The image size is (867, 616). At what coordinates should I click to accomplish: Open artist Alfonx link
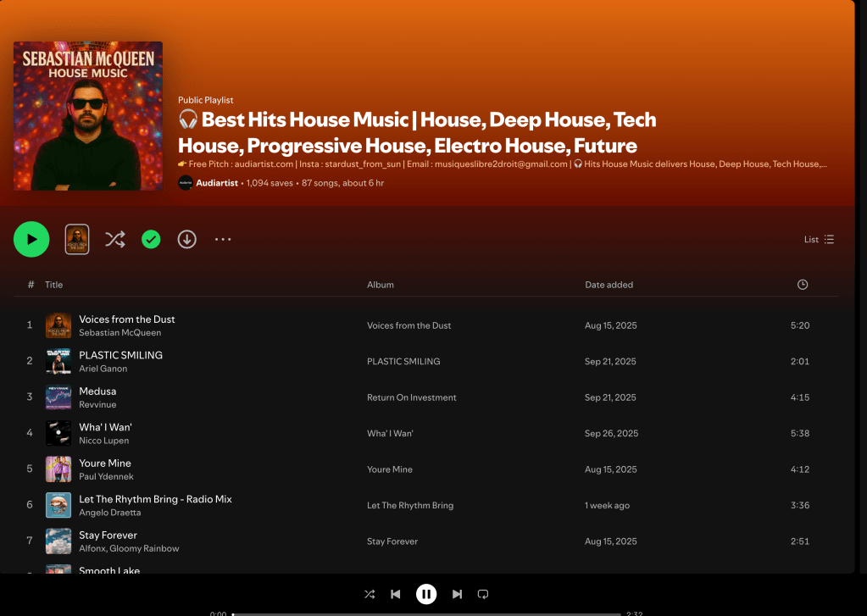92,548
